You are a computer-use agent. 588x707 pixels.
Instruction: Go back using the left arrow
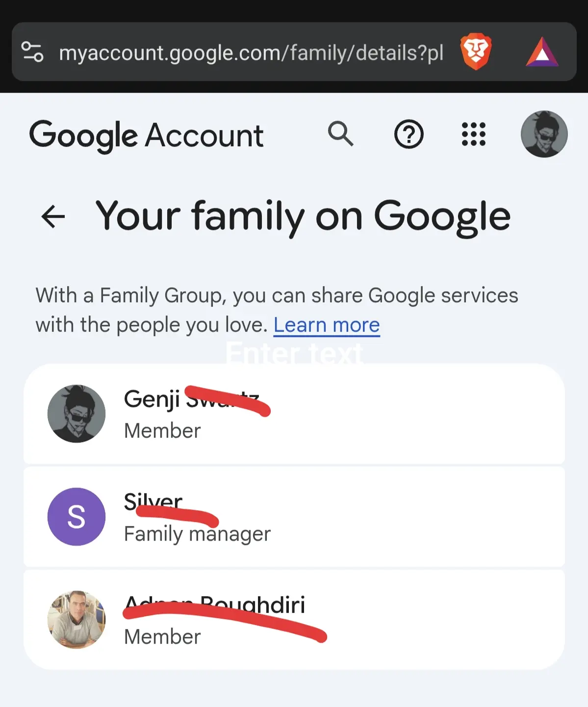point(53,216)
